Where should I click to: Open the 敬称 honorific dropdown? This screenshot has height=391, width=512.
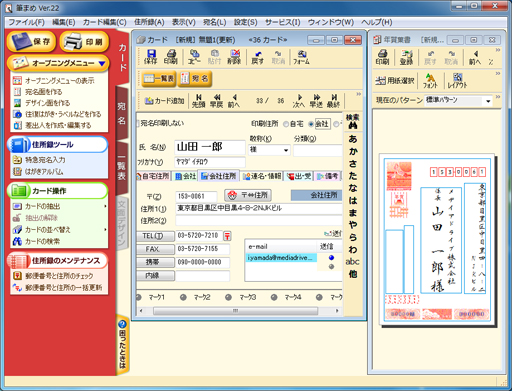(x=286, y=150)
